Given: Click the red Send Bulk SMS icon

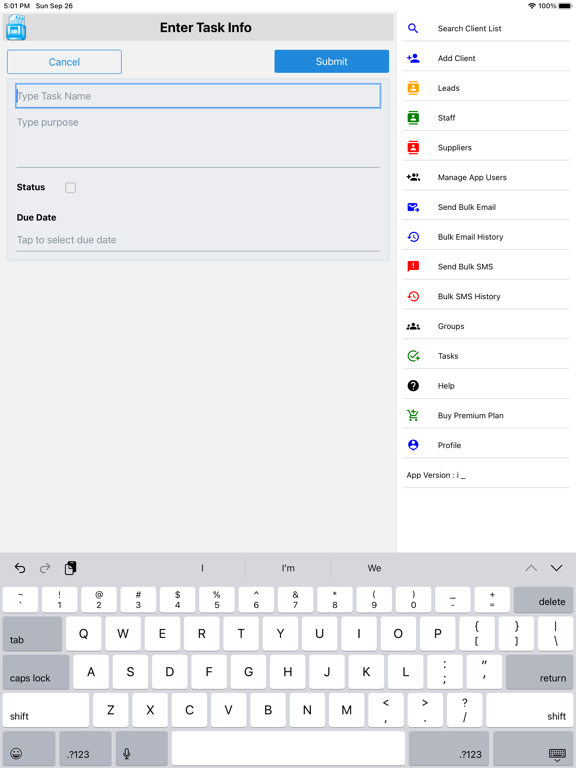Looking at the screenshot, I should pos(413,266).
